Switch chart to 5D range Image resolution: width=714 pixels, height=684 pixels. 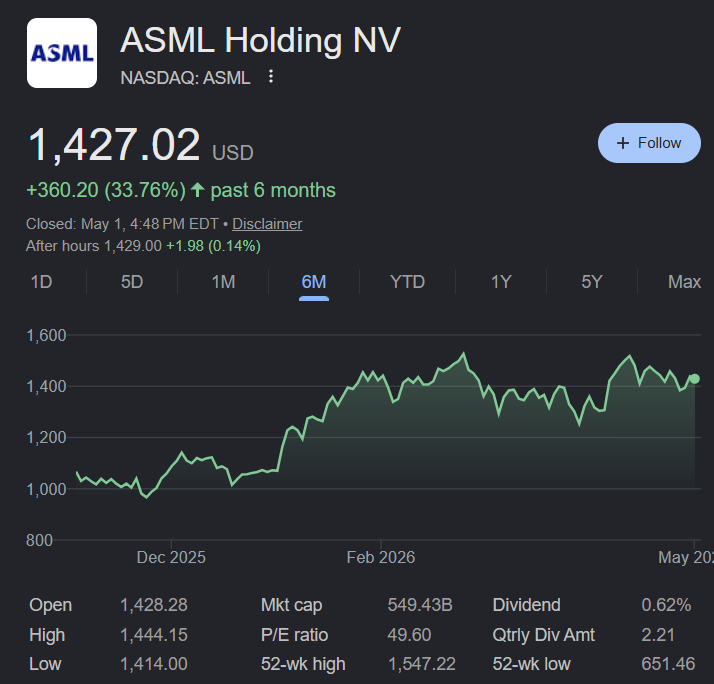pyautogui.click(x=132, y=282)
